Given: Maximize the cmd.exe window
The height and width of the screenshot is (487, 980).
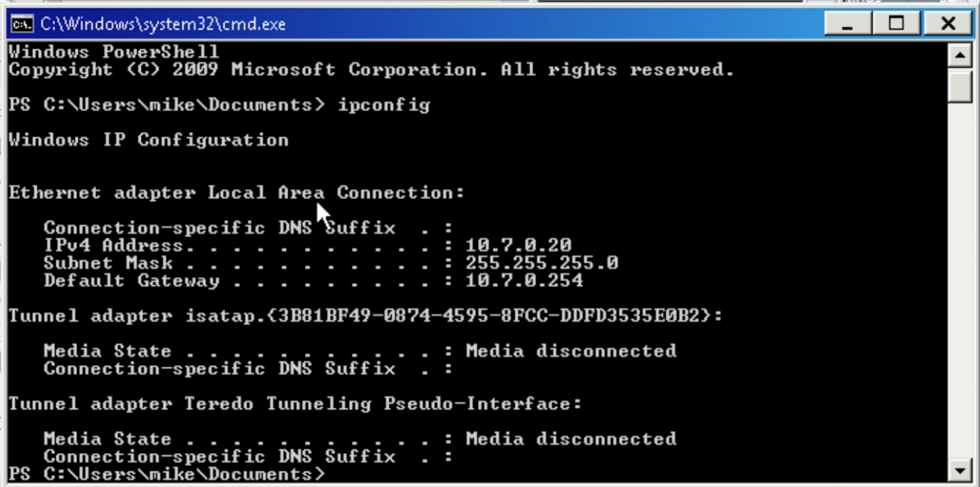Looking at the screenshot, I should pyautogui.click(x=896, y=24).
